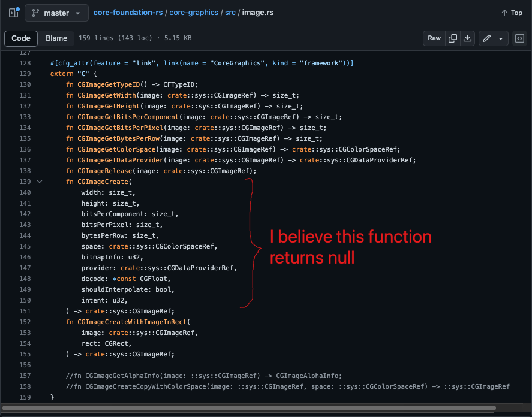Click CGImageGetTypeID function name

(x=109, y=84)
